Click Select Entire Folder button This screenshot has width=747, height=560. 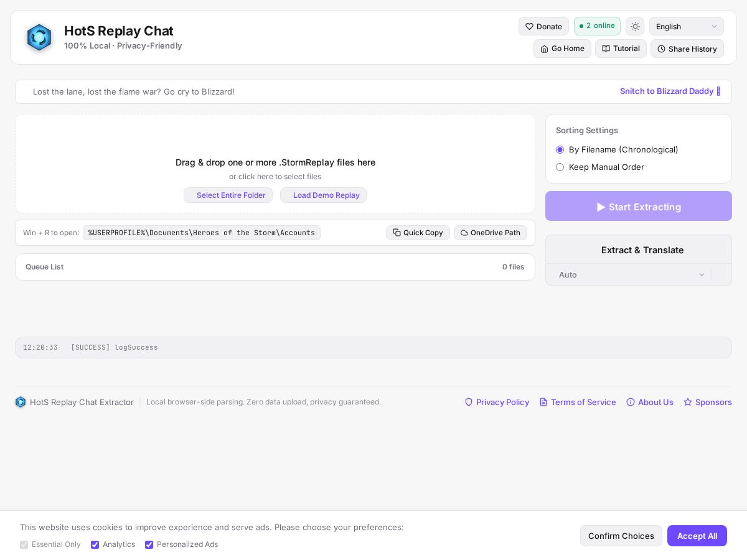[228, 195]
